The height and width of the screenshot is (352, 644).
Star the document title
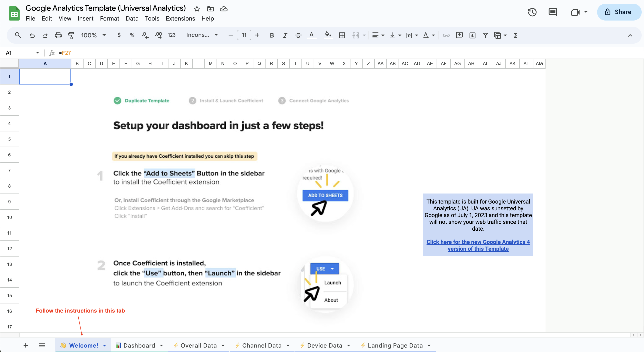197,9
